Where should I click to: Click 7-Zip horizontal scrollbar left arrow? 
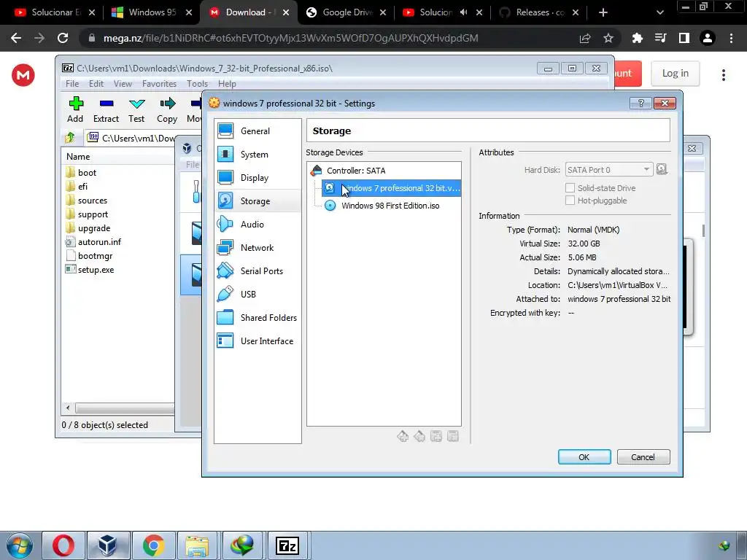tap(68, 408)
